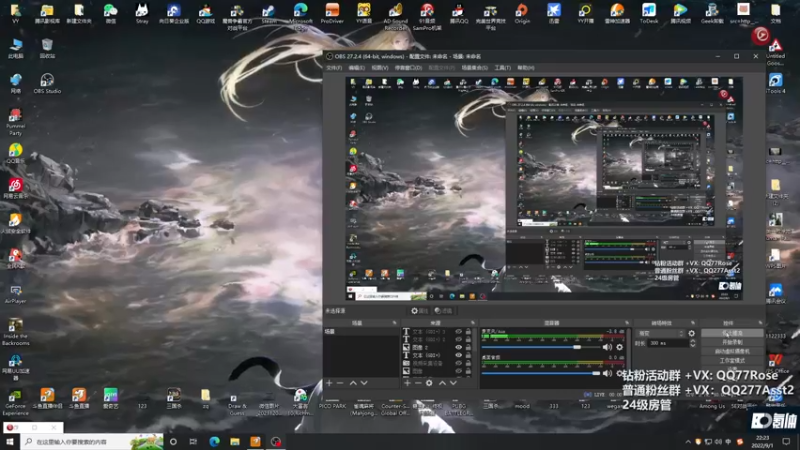The height and width of the screenshot is (450, 800).
Task: Click the transition duration input field
Action: 668,343
